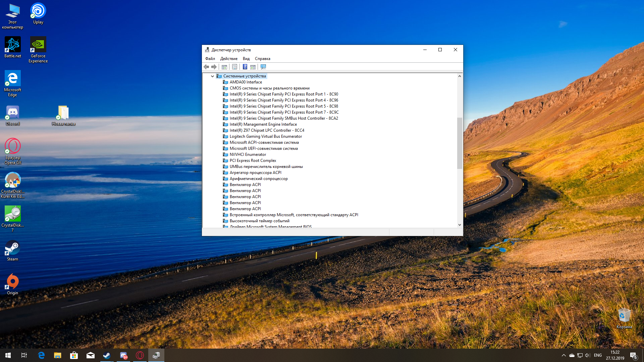Open the Действие menu
644x362 pixels.
[x=229, y=59]
